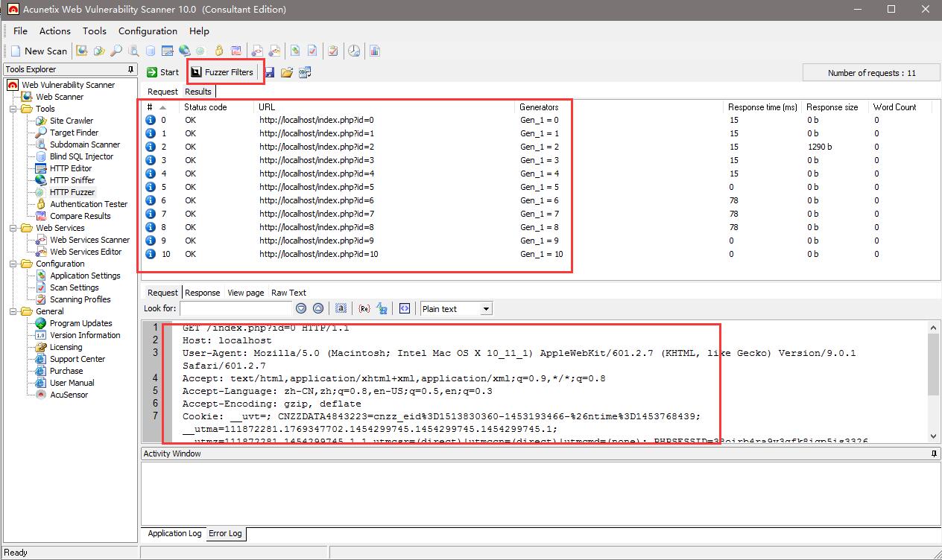The width and height of the screenshot is (942, 560).
Task: Click the New Scan toolbar button
Action: (39, 51)
